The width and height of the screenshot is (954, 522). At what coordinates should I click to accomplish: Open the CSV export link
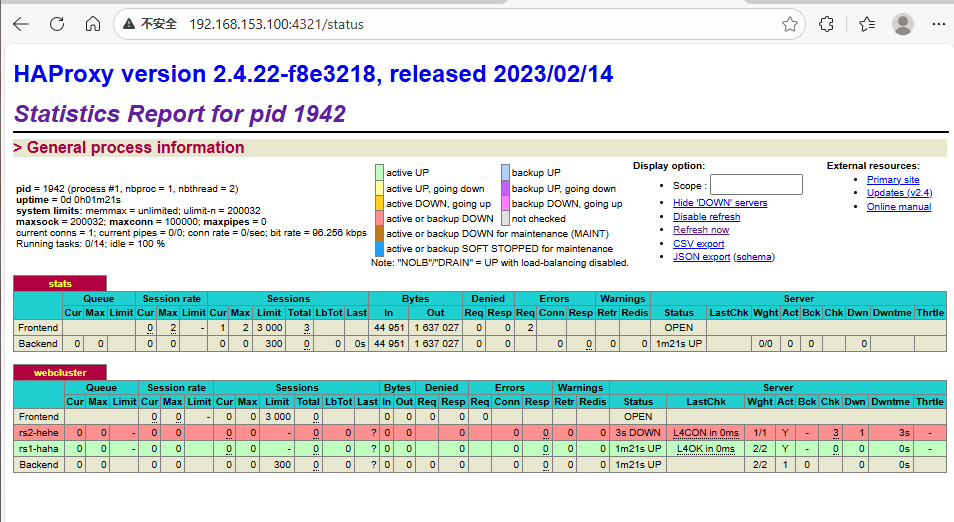(x=698, y=243)
